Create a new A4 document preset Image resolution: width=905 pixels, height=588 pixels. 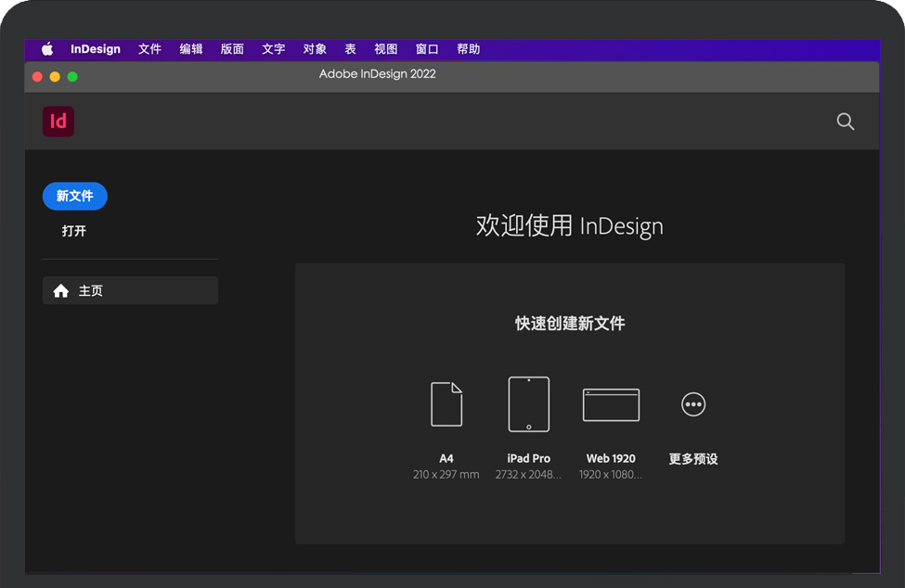446,404
